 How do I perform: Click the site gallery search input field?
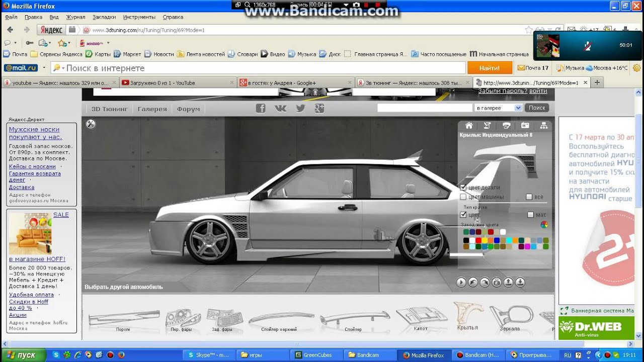pos(425,108)
